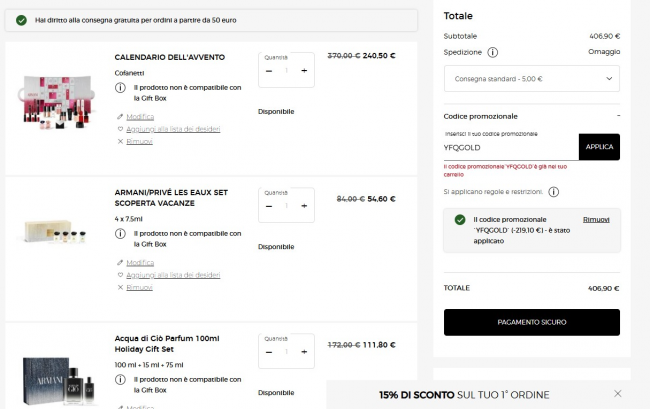Collapse the Codice promozionale section
This screenshot has height=409, width=650.
617,116
